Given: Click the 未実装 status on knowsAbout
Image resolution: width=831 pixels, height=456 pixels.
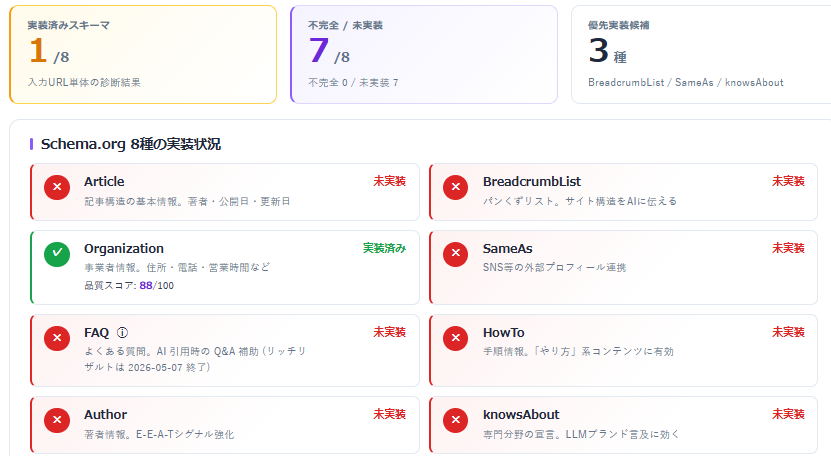Looking at the screenshot, I should [x=788, y=414].
